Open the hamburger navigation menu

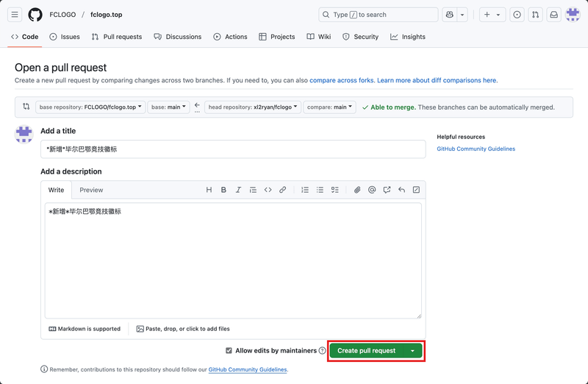15,15
